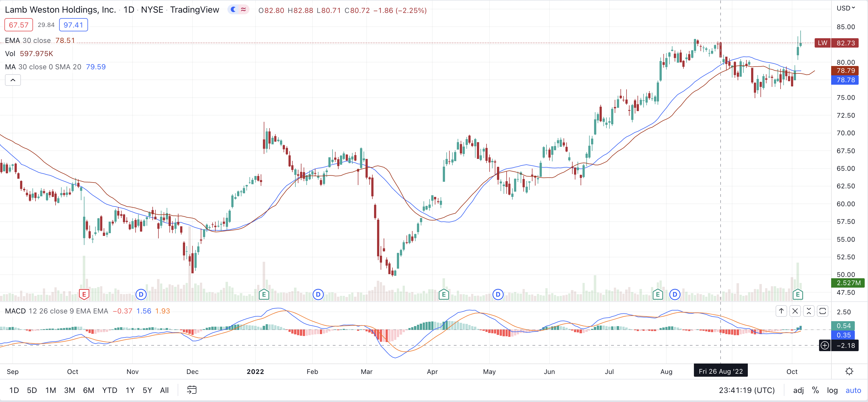Open the go-to-date calendar icon
This screenshot has width=868, height=402.
(x=192, y=390)
